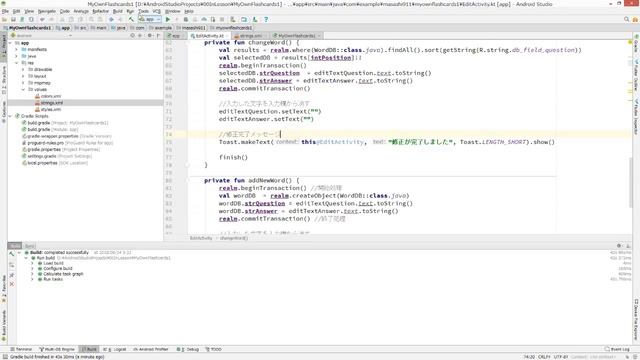Collapse the Gradle Scripts node

(x=10, y=116)
